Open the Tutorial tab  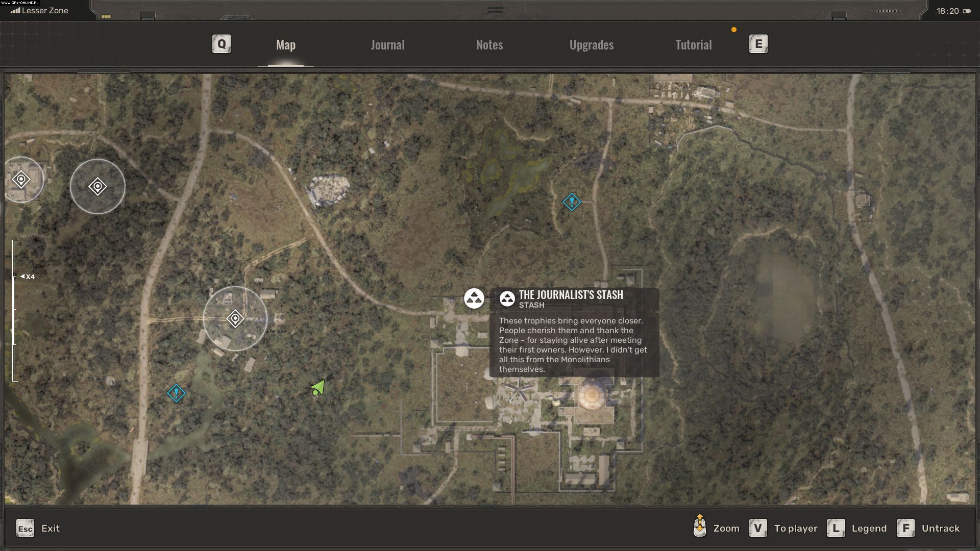[693, 45]
